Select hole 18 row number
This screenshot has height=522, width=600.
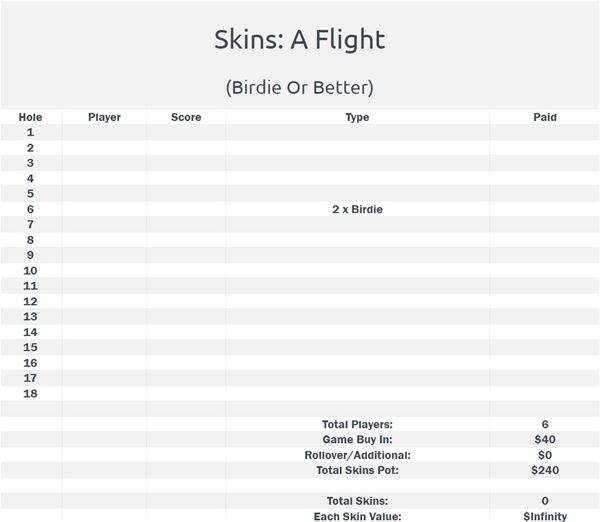(x=30, y=393)
